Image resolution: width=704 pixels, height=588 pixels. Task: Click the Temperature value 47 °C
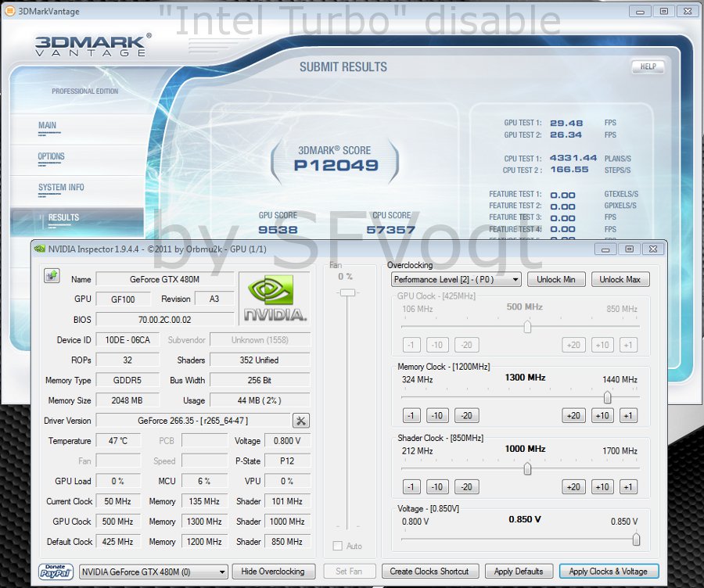118,441
